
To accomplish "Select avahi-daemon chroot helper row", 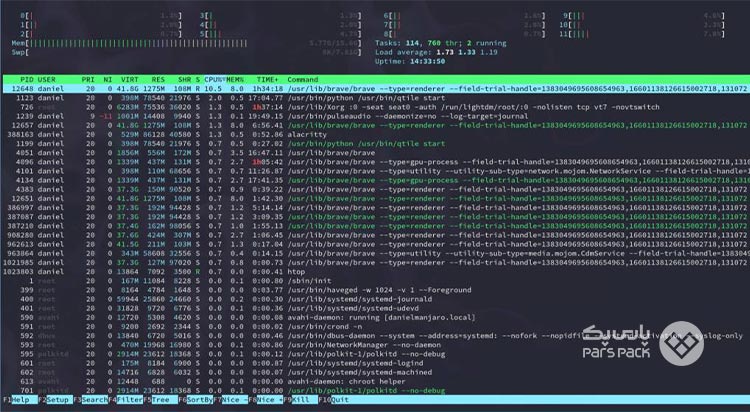I will tap(376, 381).
